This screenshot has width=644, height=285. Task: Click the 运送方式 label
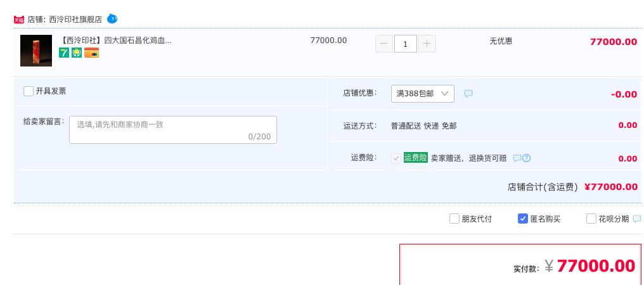360,126
